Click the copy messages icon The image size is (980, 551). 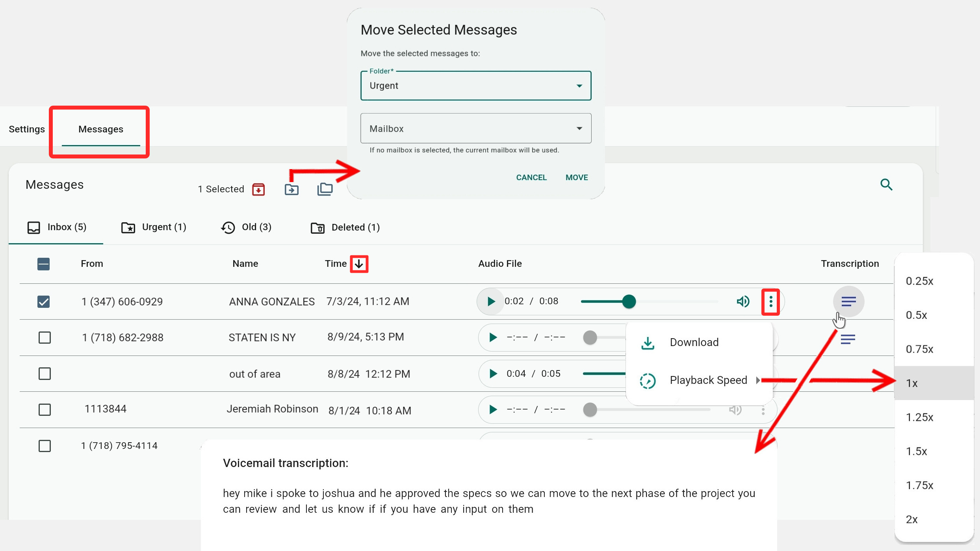tap(325, 189)
